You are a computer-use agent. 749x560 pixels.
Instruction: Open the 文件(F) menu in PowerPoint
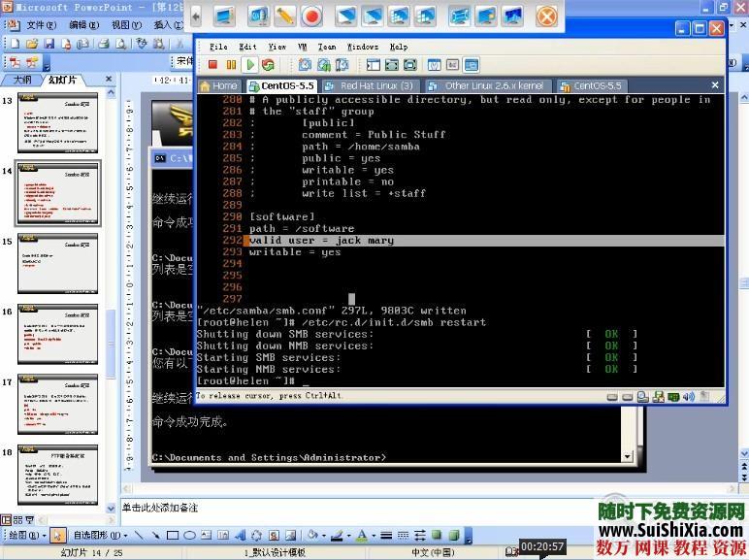[x=41, y=25]
